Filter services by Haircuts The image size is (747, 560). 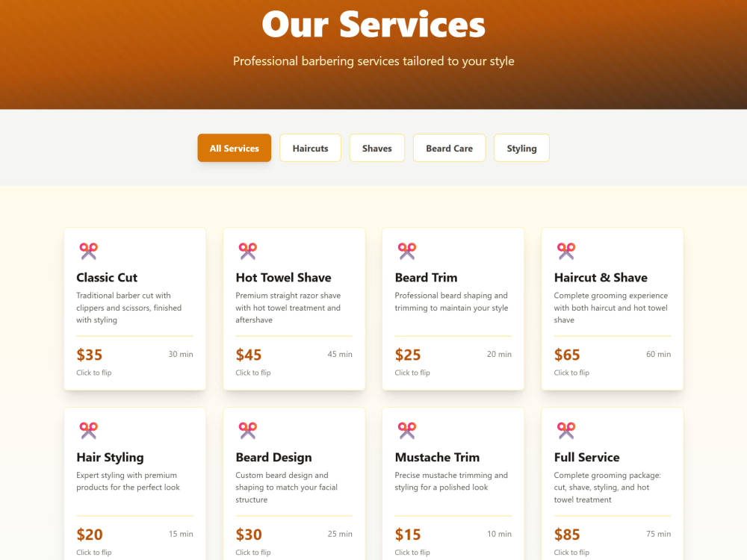[310, 148]
